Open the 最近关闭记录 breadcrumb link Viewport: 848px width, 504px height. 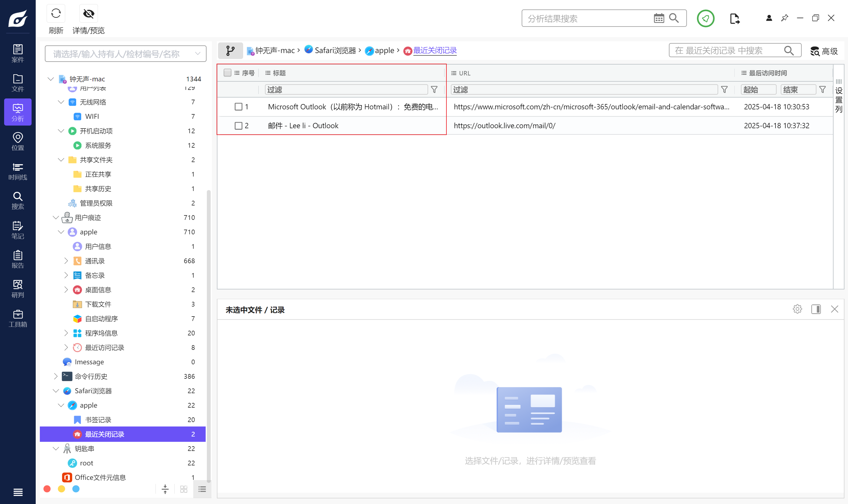point(435,51)
